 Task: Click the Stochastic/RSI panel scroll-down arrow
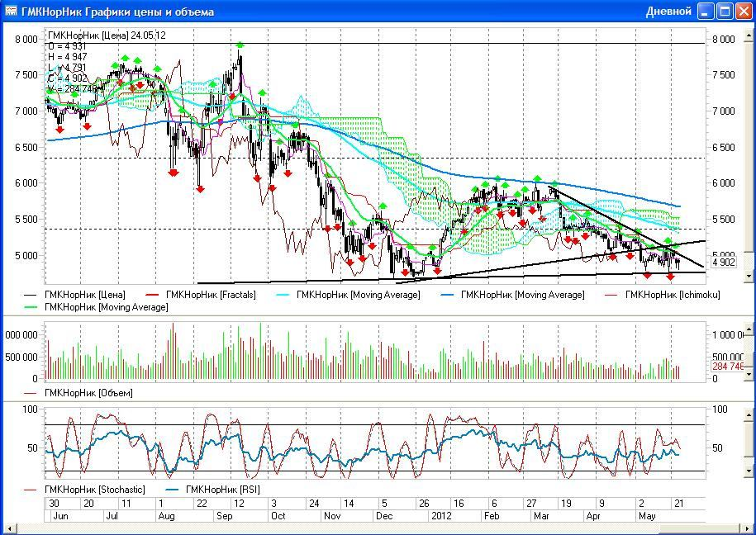click(749, 471)
